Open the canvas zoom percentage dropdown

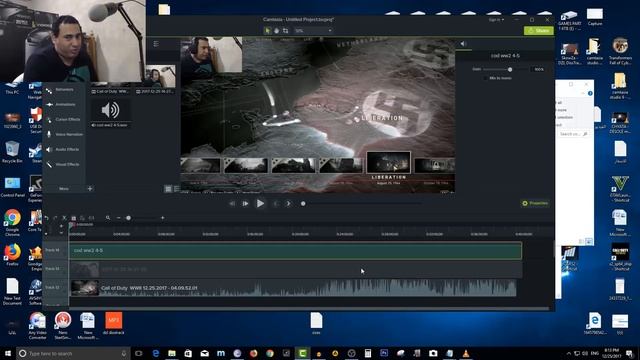[313, 31]
